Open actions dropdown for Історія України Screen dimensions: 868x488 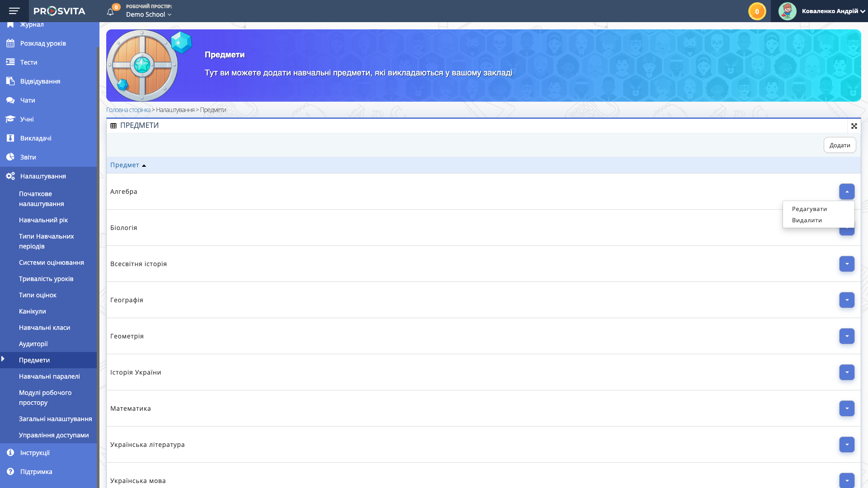click(847, 372)
